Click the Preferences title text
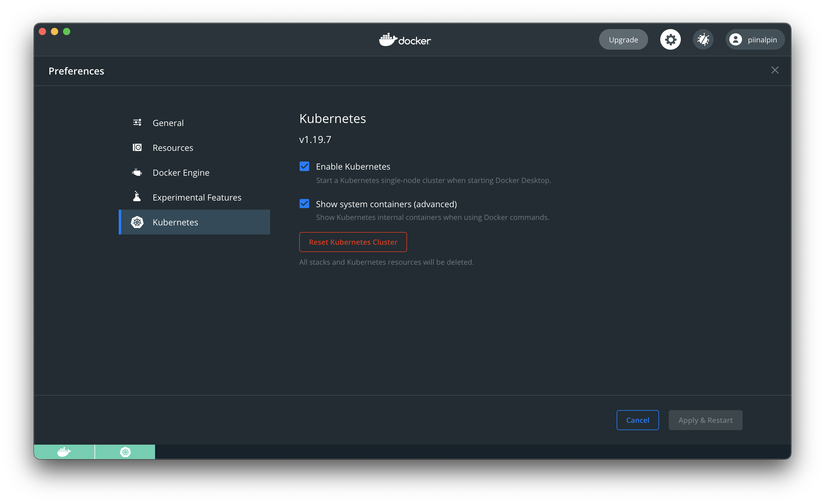Viewport: 825px width, 504px height. pyautogui.click(x=76, y=71)
